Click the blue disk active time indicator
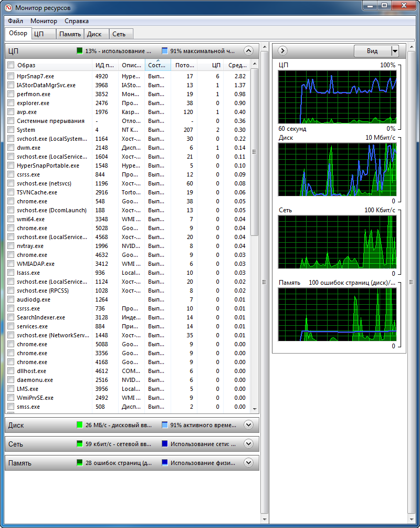Image resolution: width=420 pixels, height=528 pixels. [165, 425]
